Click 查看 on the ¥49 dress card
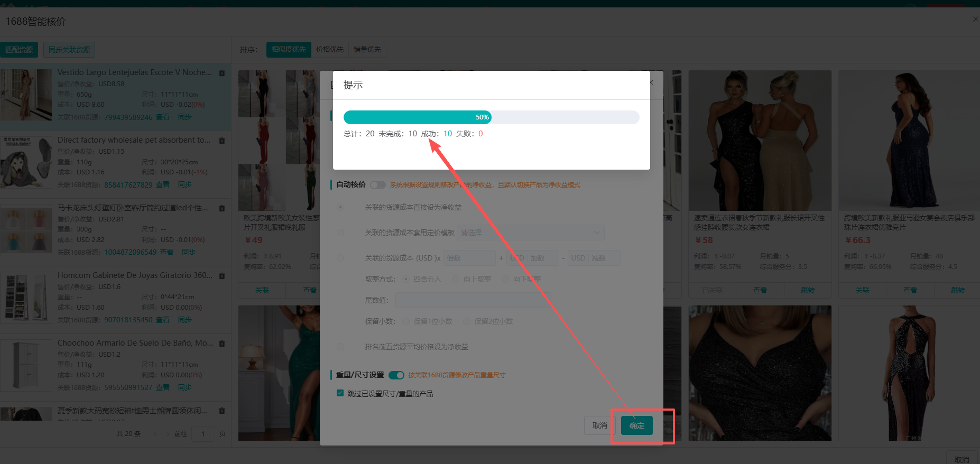980x464 pixels. (310, 290)
